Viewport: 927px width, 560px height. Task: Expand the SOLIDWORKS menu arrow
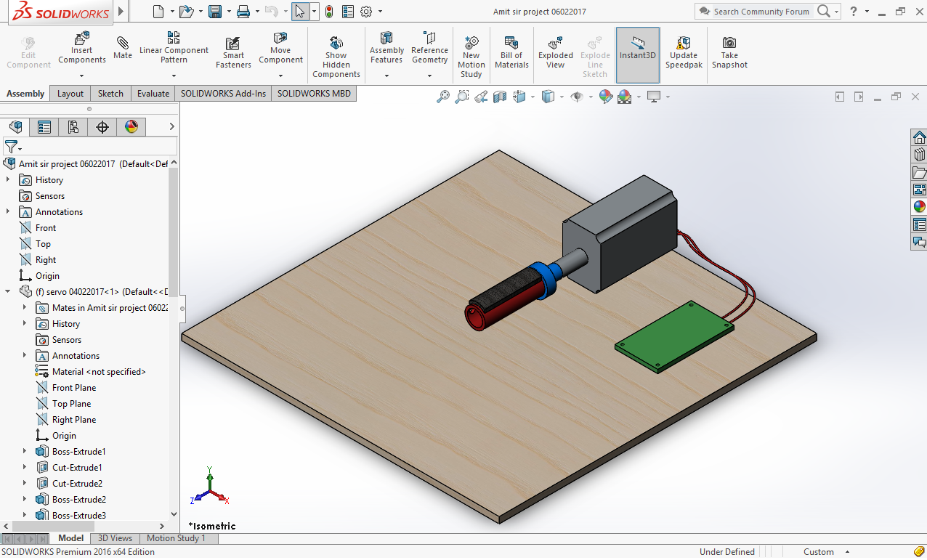click(x=121, y=11)
